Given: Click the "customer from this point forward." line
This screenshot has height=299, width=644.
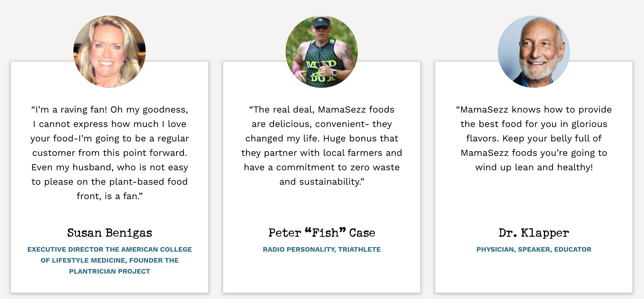Looking at the screenshot, I should point(110,153).
